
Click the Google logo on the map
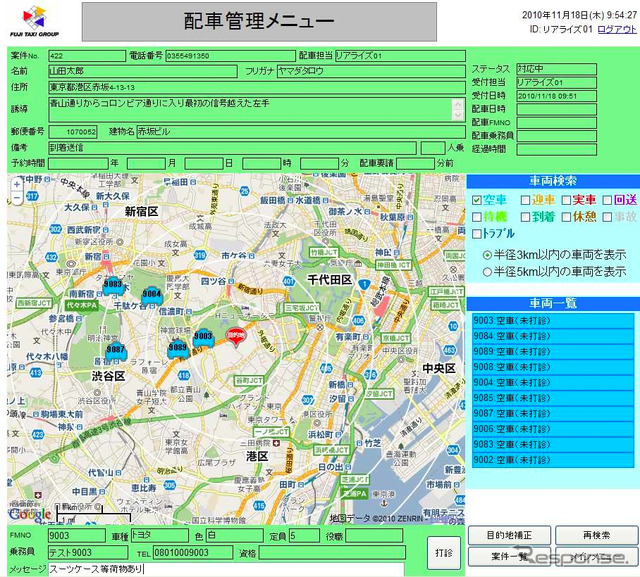point(29,515)
